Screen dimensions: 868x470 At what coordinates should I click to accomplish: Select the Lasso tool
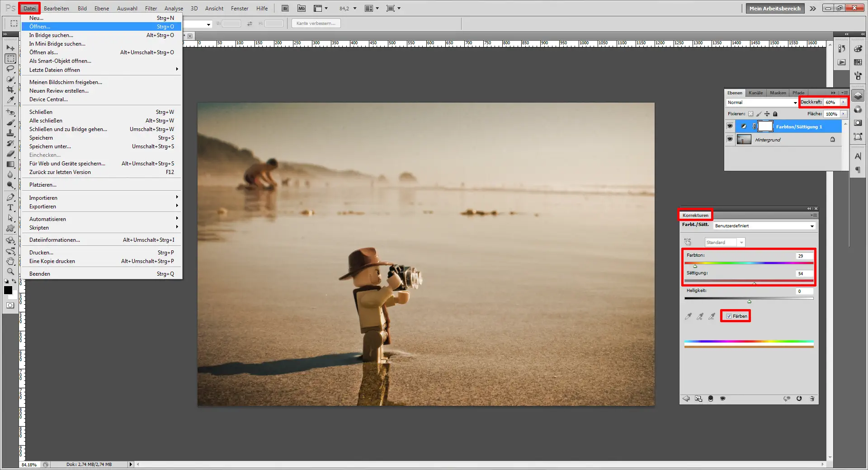(10, 69)
